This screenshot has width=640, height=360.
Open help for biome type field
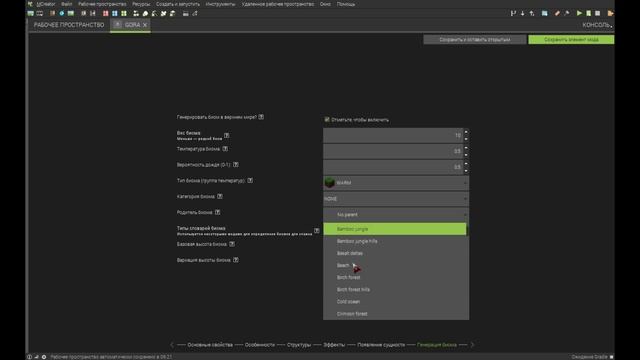[250, 180]
